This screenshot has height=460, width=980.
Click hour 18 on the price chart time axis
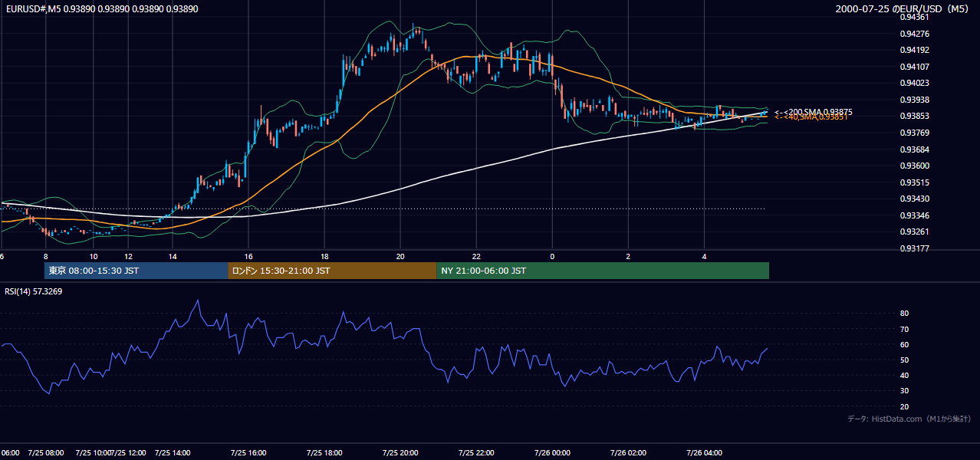pos(324,257)
